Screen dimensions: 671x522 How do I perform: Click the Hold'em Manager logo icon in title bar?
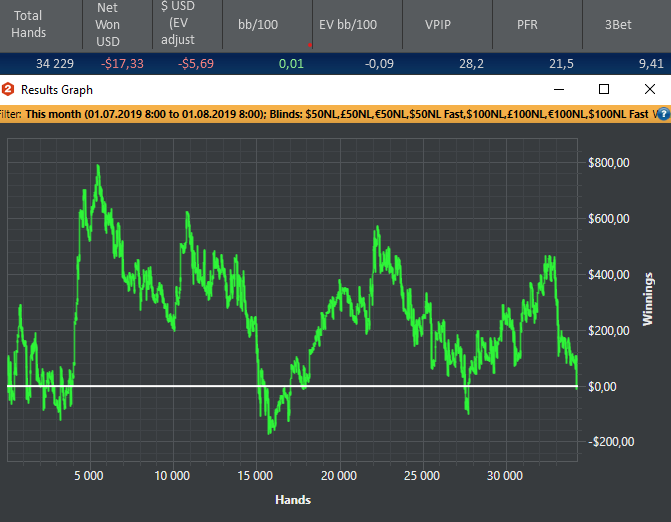tap(8, 89)
